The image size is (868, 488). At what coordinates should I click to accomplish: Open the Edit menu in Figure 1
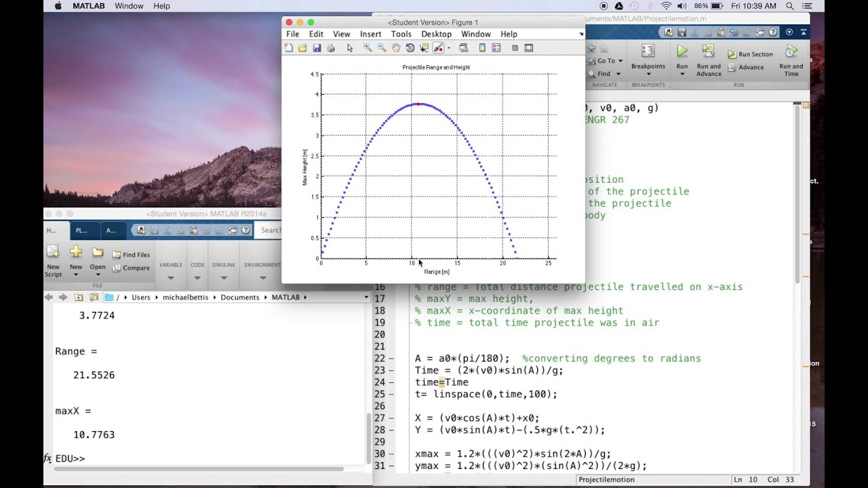tap(316, 34)
